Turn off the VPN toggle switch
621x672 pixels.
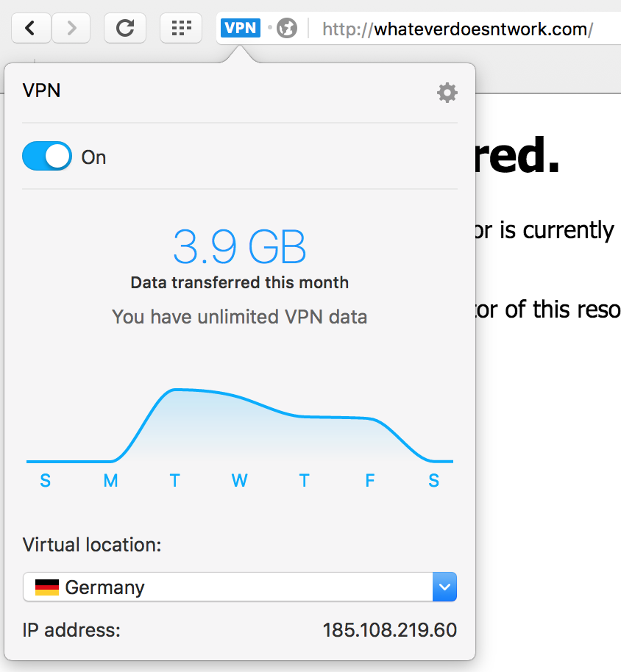pos(47,157)
